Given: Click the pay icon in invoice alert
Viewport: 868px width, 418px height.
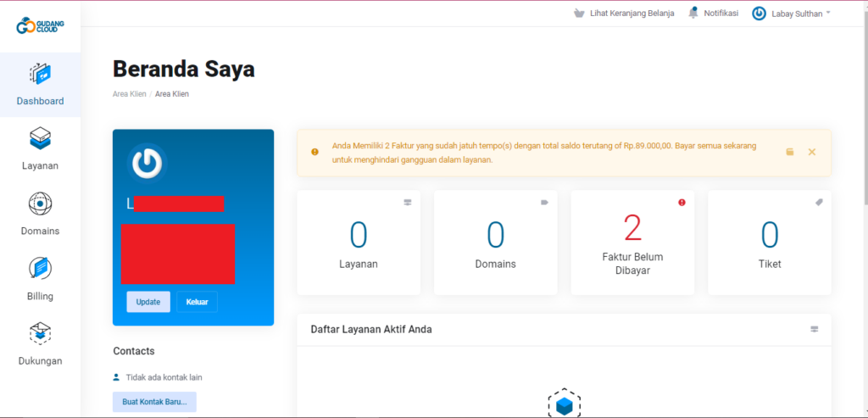Looking at the screenshot, I should pyautogui.click(x=790, y=152).
